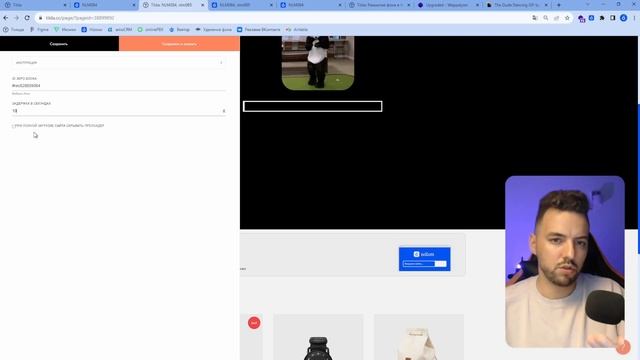Open the background removal bookmark
Viewport: 640px width, 360px height.
(x=213, y=29)
